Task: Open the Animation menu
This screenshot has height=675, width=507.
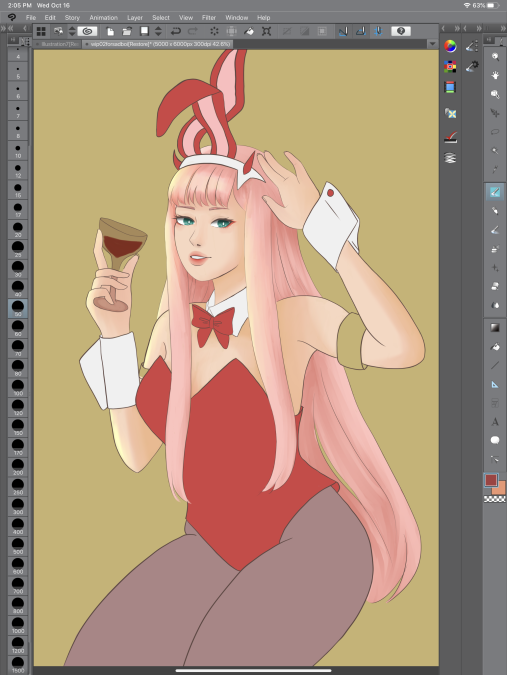Action: tap(103, 18)
